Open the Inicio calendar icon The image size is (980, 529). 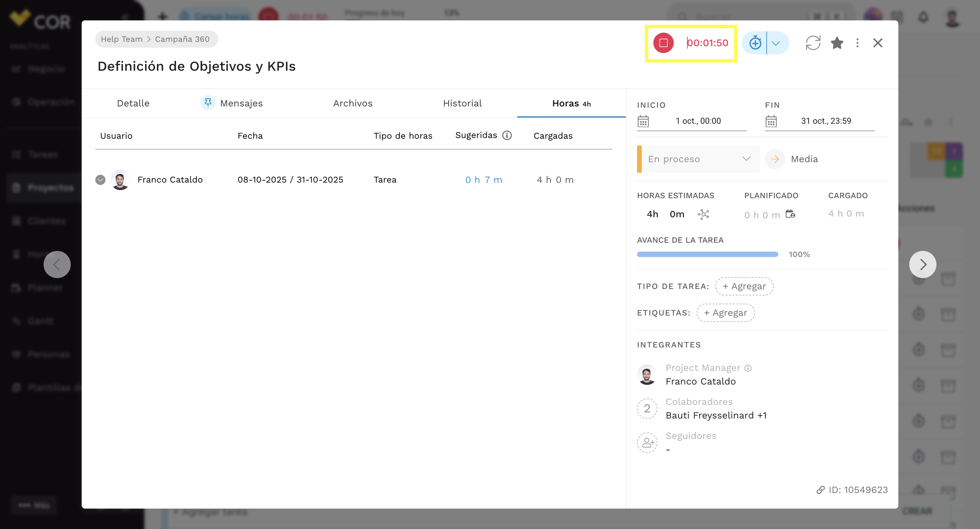643,121
